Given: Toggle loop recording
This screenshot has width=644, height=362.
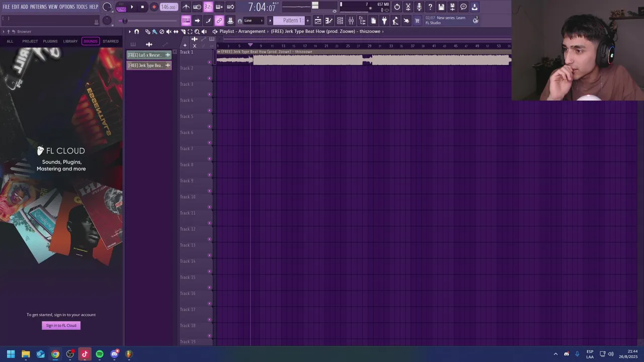Looking at the screenshot, I should pyautogui.click(x=230, y=7).
